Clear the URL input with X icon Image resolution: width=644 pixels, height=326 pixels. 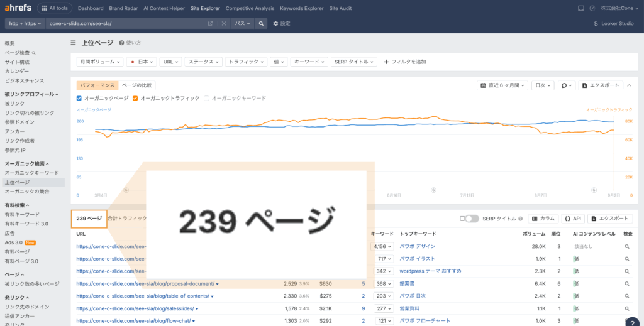point(224,24)
